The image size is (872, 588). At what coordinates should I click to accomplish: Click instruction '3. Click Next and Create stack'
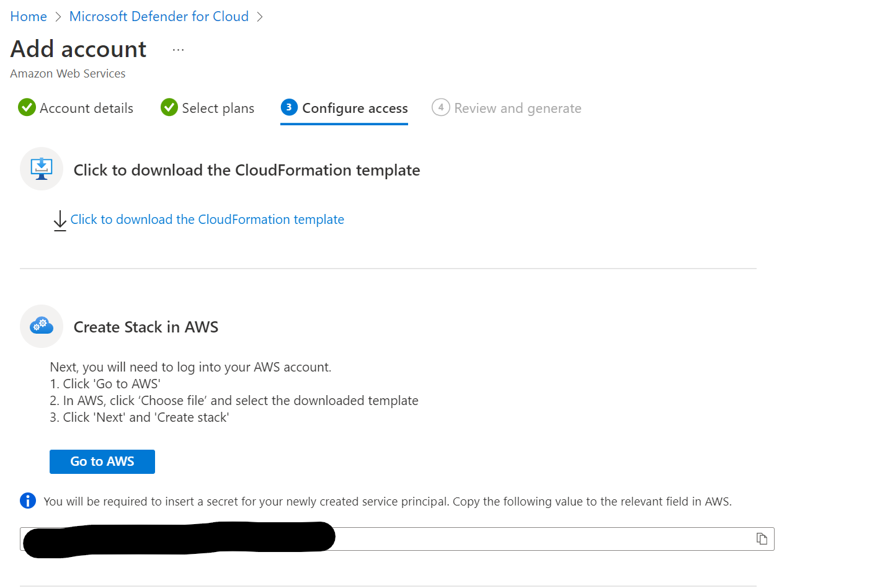point(139,417)
